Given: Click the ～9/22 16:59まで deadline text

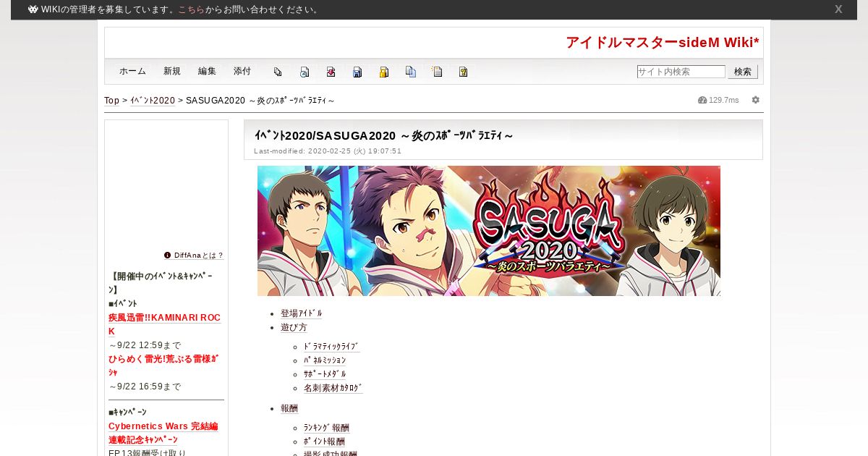Looking at the screenshot, I should 145,387.
